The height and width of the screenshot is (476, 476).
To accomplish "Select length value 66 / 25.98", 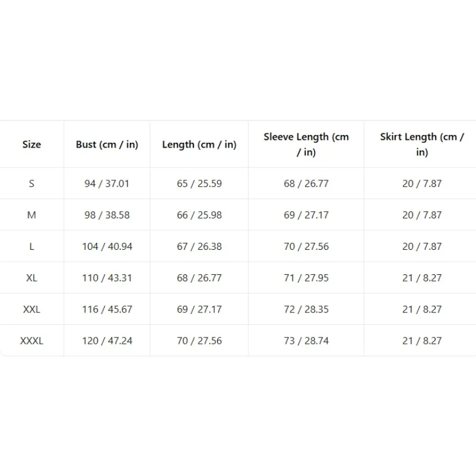I will click(199, 215).
